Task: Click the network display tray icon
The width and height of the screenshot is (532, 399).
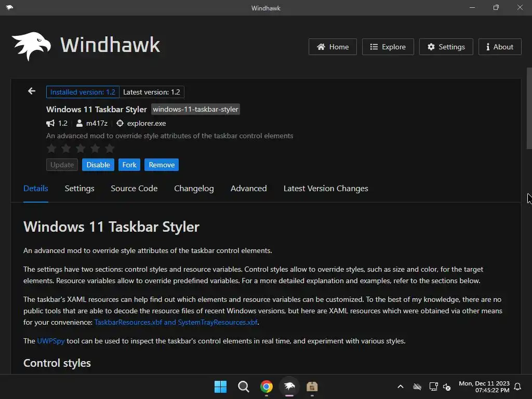Action: tap(433, 387)
